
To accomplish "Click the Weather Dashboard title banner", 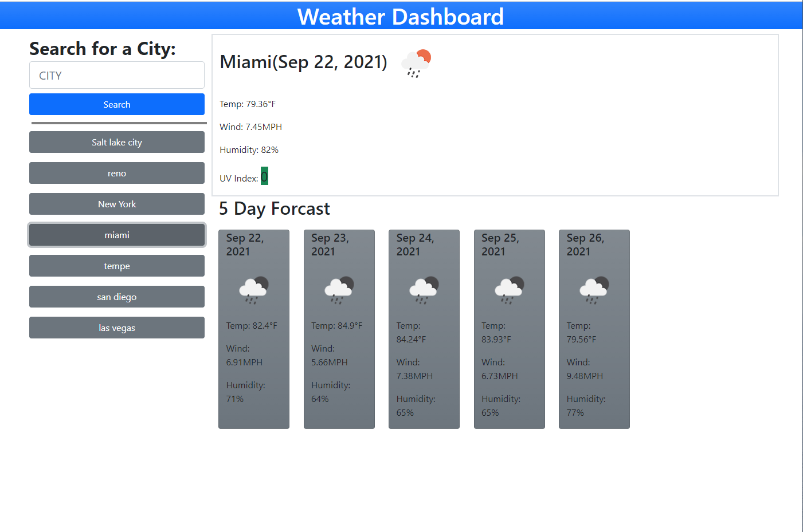I will coord(401,15).
